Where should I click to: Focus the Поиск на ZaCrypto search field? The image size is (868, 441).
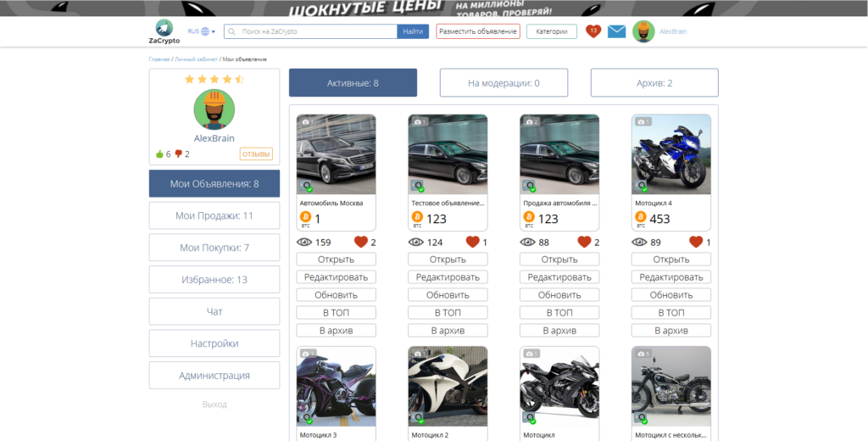coord(310,31)
